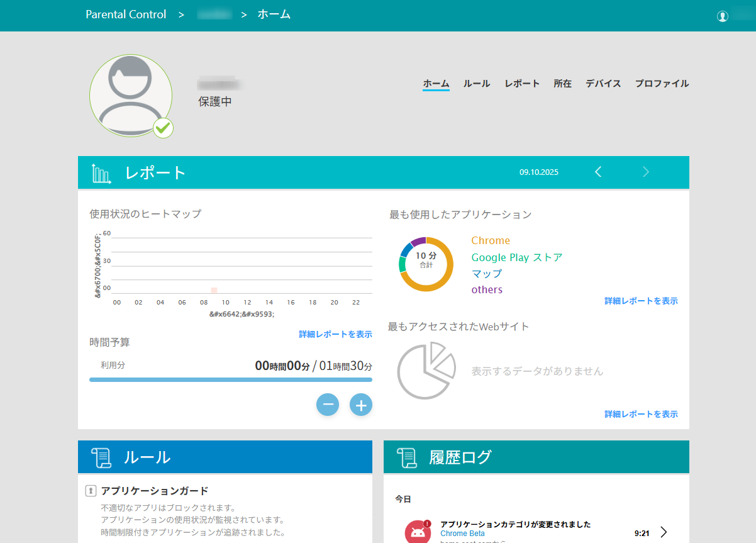Go to previous report date
Viewport: 756px width, 543px height.
coord(598,172)
